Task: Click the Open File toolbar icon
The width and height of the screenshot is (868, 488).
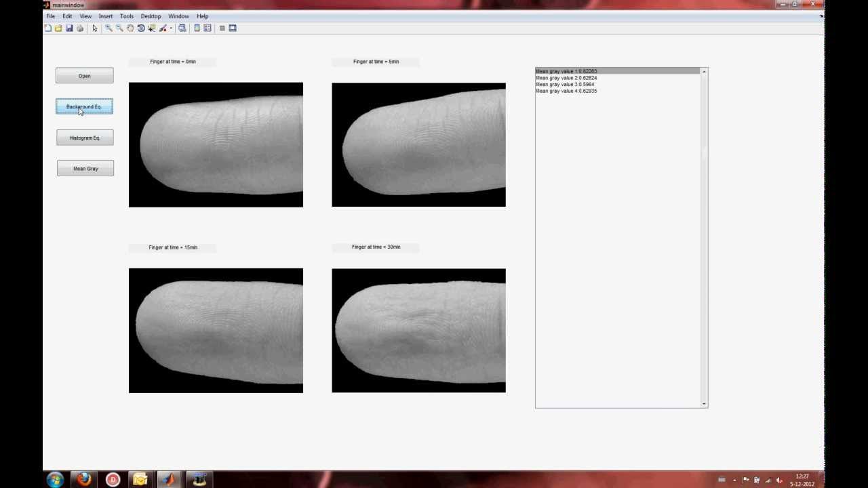Action: click(x=58, y=28)
